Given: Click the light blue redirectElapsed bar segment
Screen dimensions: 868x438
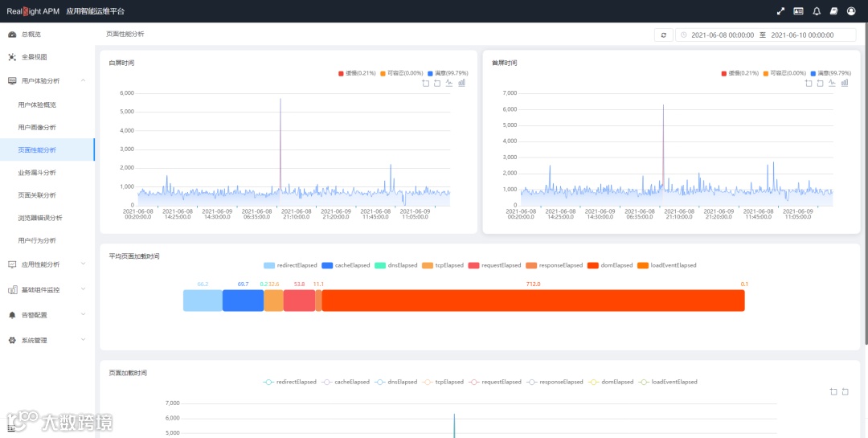Looking at the screenshot, I should 203,300.
